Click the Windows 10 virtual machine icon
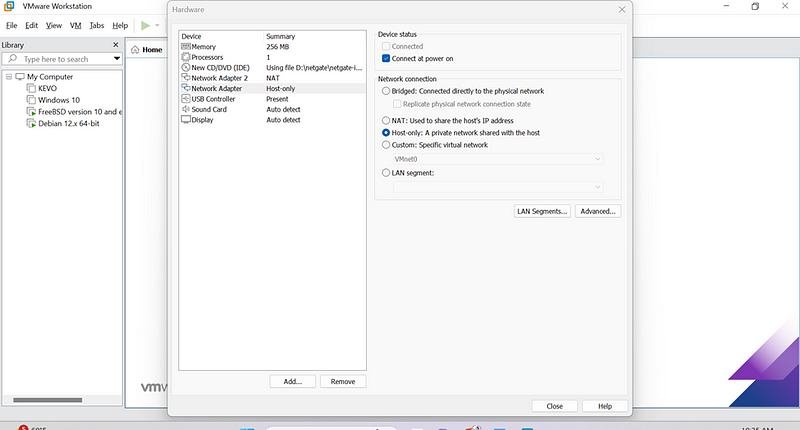 pyautogui.click(x=31, y=99)
